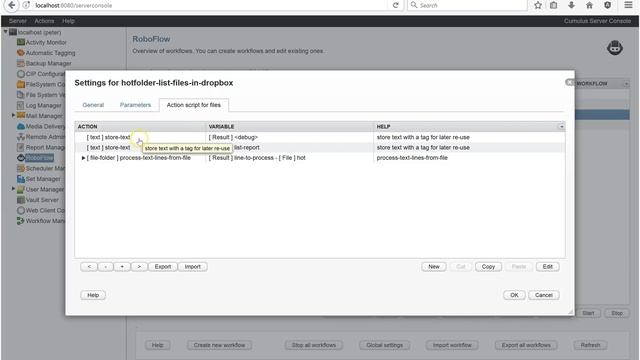Click the FileSystem Companion folder icon
The width and height of the screenshot is (640, 360).
(21, 84)
